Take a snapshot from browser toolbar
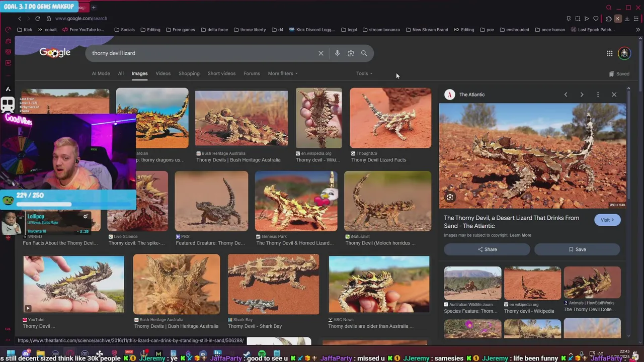 [578, 19]
